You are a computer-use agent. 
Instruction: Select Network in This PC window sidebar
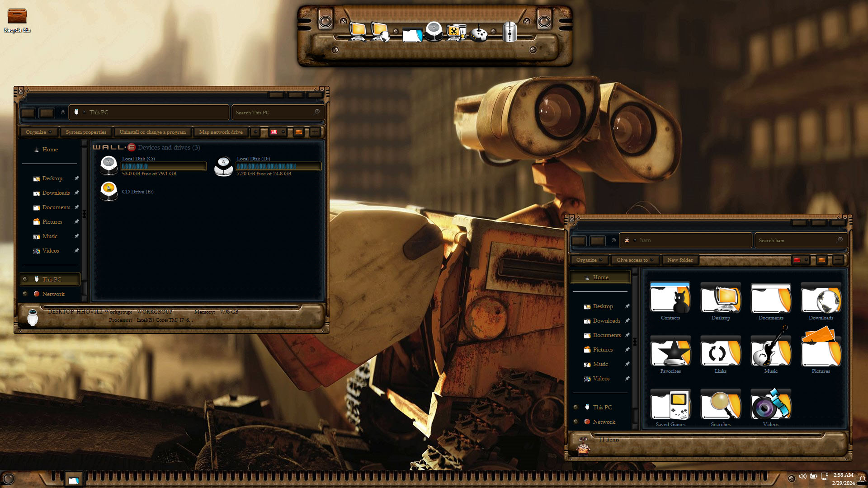(53, 294)
